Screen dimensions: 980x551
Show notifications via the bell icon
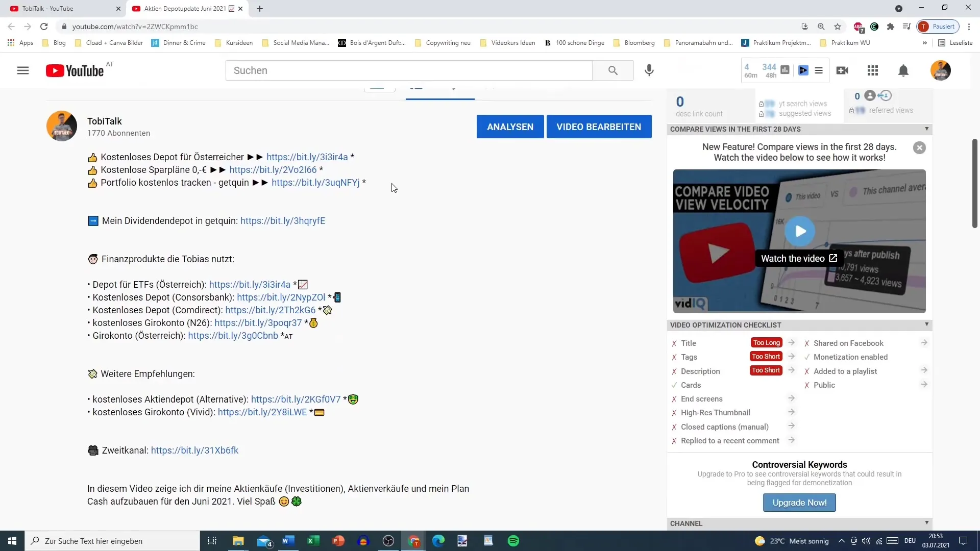tap(903, 70)
